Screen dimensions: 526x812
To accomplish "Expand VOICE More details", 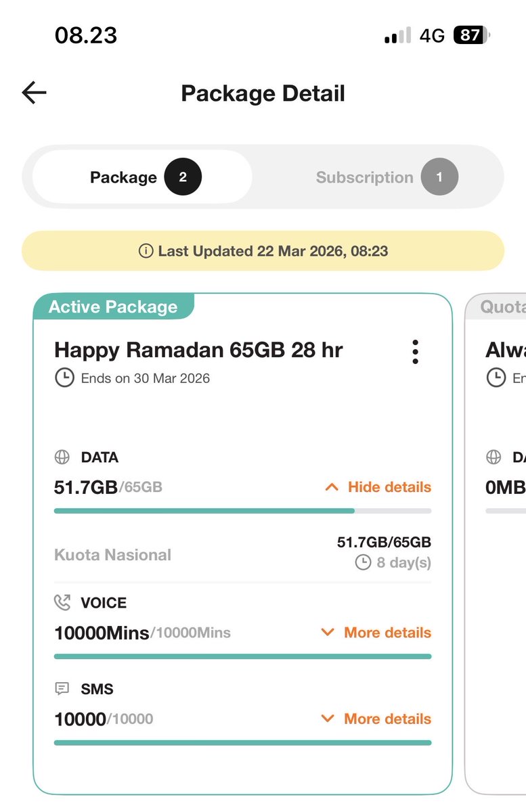I will 376,633.
